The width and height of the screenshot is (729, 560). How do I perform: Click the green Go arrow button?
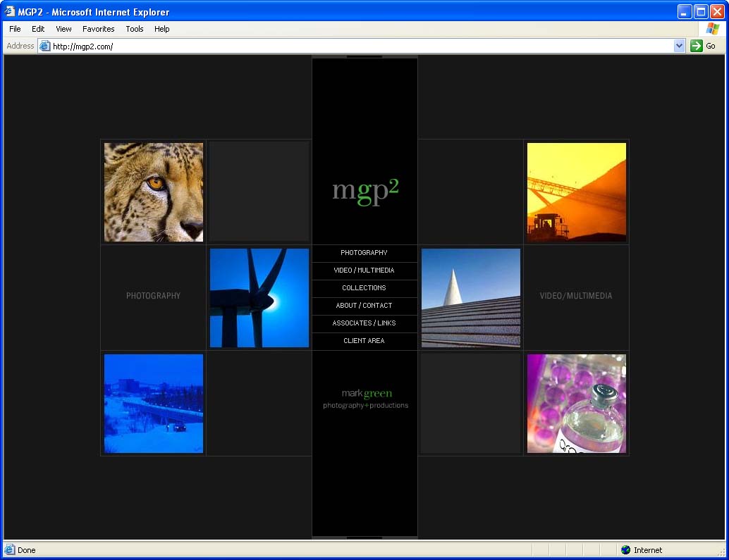tap(697, 46)
